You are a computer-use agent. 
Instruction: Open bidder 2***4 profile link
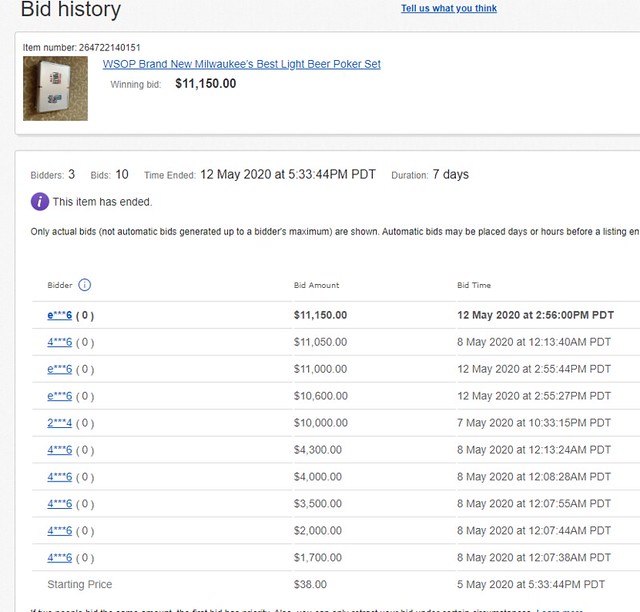tap(59, 423)
